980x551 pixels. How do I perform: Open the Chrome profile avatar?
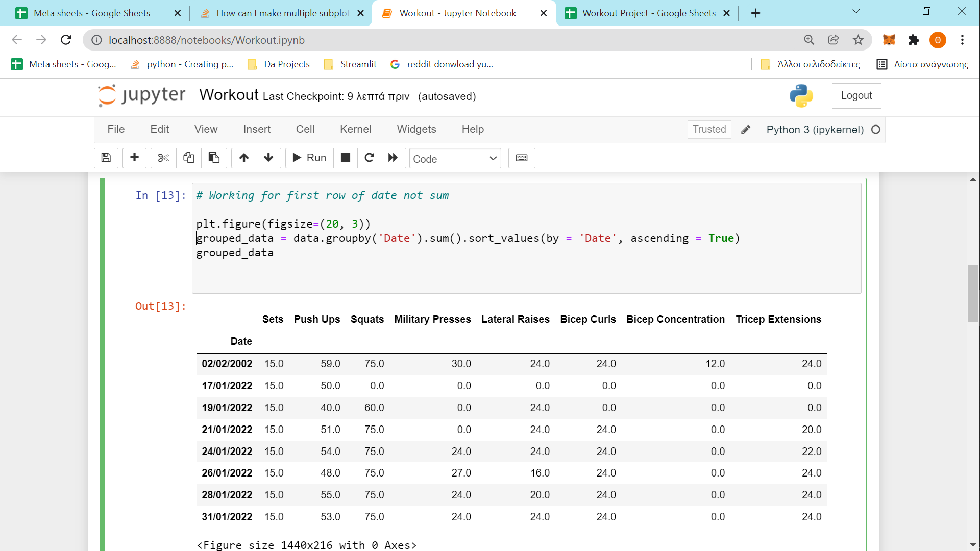pyautogui.click(x=938, y=40)
